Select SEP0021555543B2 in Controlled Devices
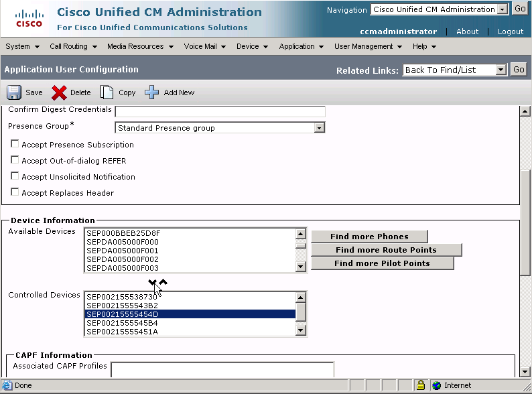 [x=190, y=306]
